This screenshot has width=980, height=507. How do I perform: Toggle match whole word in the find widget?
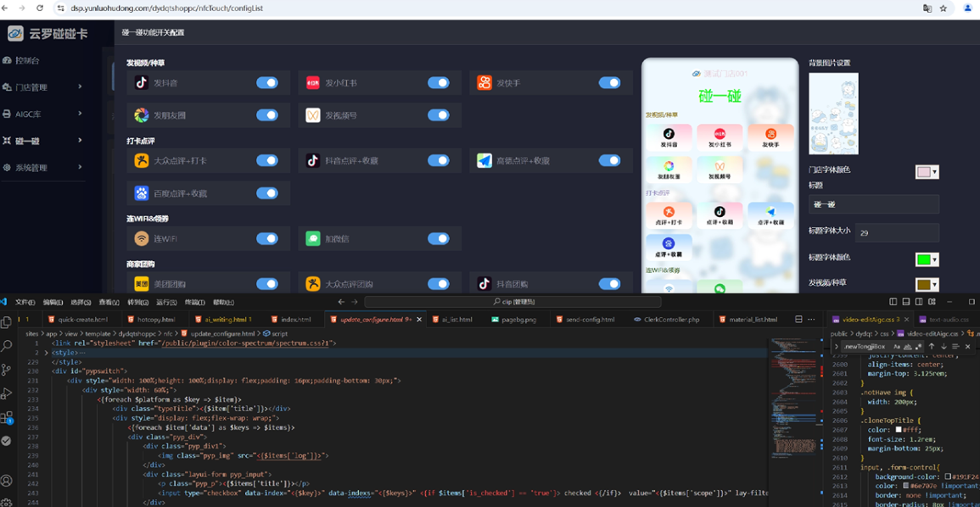908,346
